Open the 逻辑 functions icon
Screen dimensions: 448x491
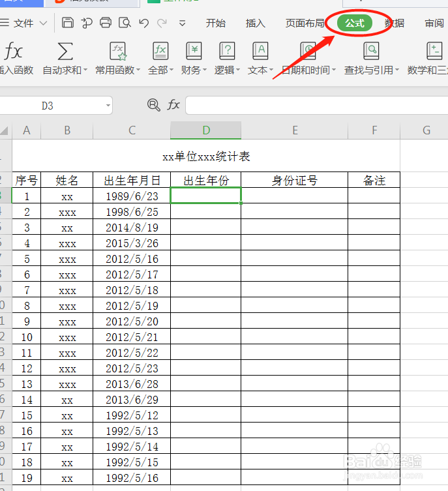click(227, 51)
